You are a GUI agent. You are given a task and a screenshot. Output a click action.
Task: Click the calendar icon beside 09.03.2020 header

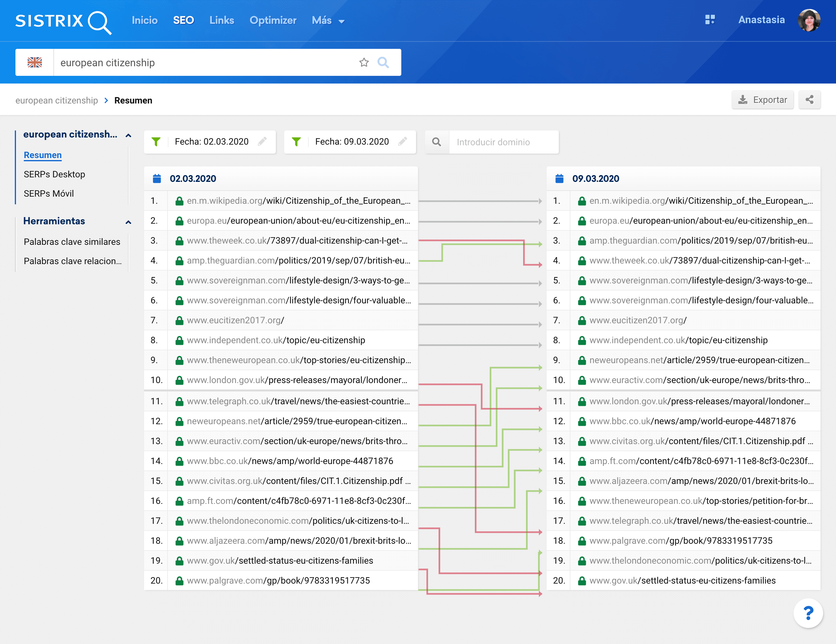coord(559,179)
